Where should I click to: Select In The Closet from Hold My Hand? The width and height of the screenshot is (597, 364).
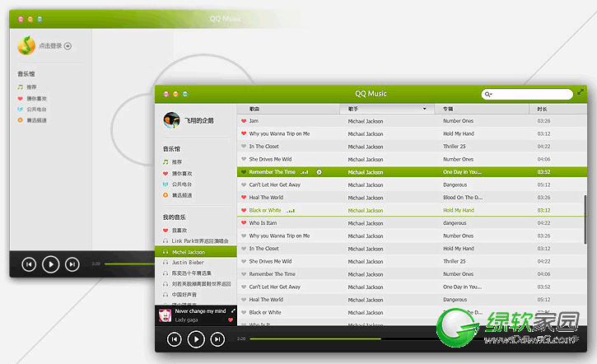[264, 249]
